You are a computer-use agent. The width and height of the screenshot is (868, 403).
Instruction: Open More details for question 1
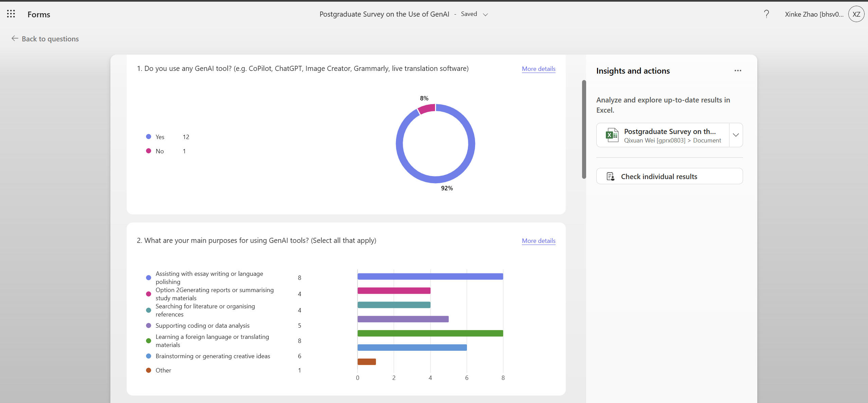click(538, 69)
